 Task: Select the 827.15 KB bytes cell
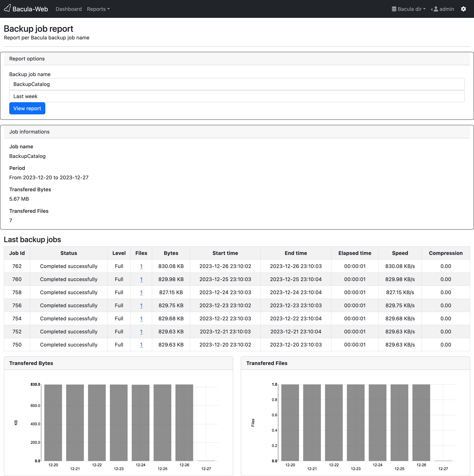171,292
